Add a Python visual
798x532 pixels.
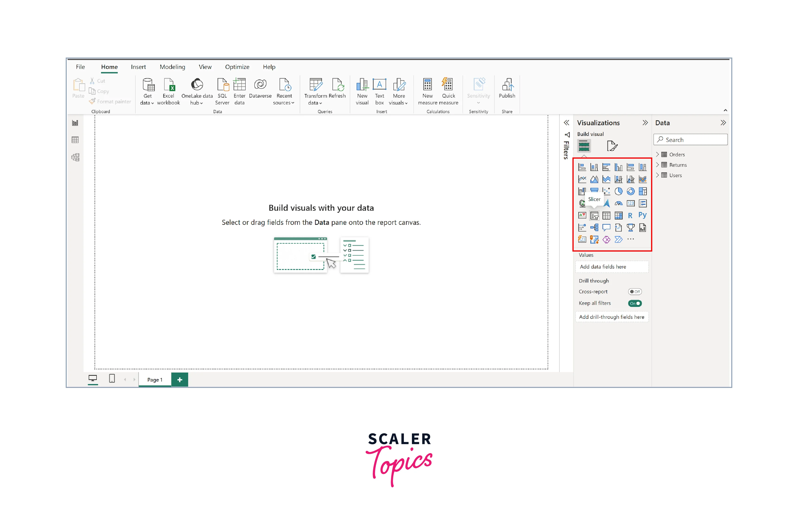[x=642, y=215]
